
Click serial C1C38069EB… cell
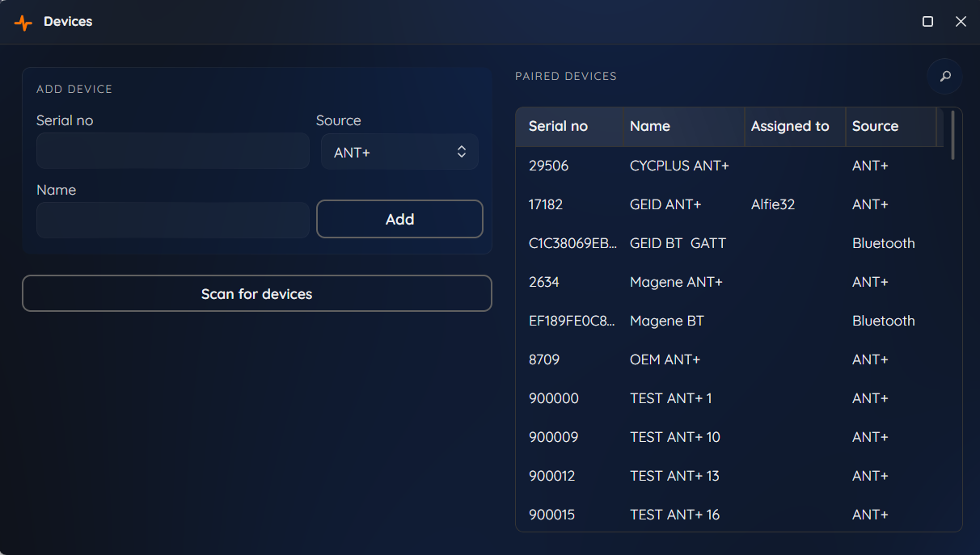pos(572,243)
